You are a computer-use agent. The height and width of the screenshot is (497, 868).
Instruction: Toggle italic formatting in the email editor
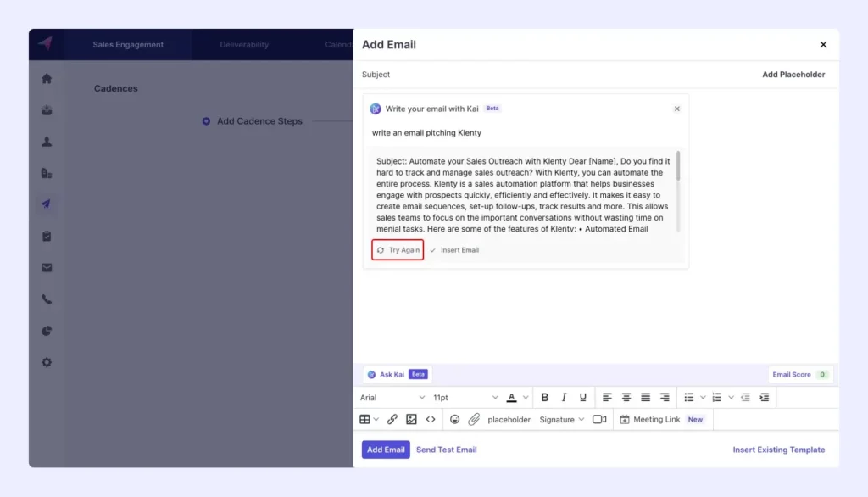(564, 396)
